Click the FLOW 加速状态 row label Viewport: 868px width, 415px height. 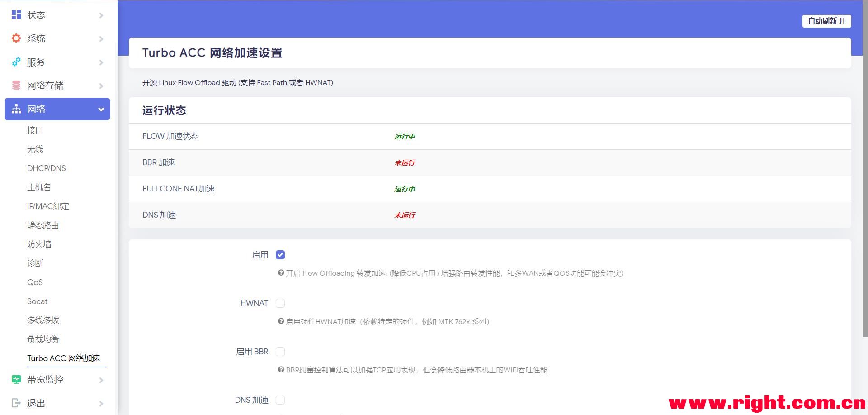pyautogui.click(x=170, y=136)
